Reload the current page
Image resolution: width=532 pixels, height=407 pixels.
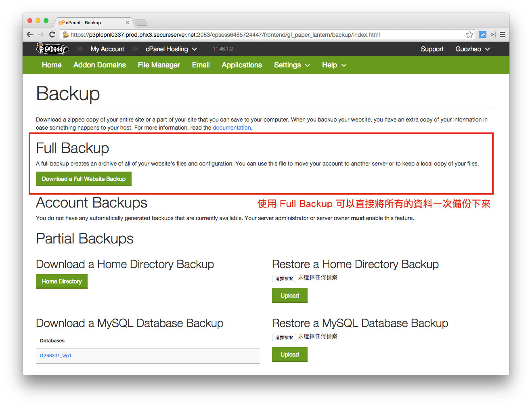pos(52,34)
